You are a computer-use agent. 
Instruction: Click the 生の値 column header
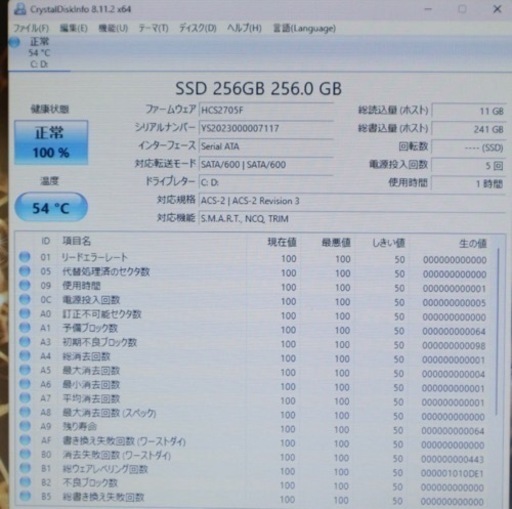[473, 243]
